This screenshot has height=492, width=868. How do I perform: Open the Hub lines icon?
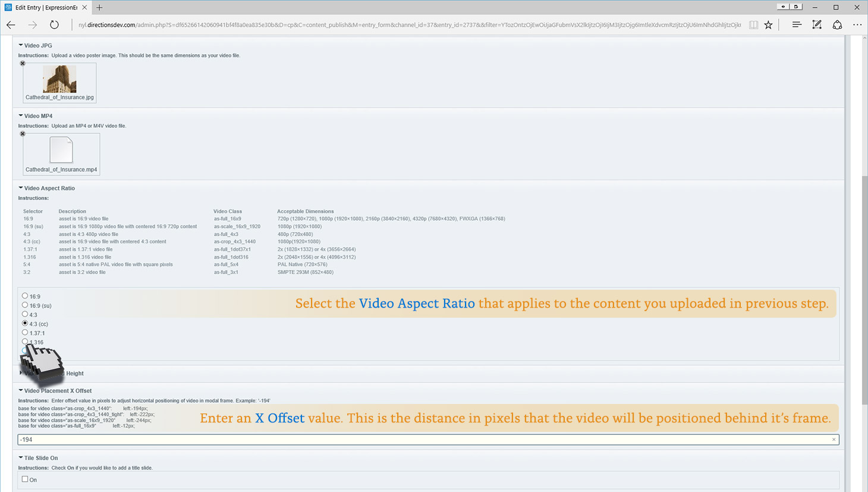pos(797,25)
